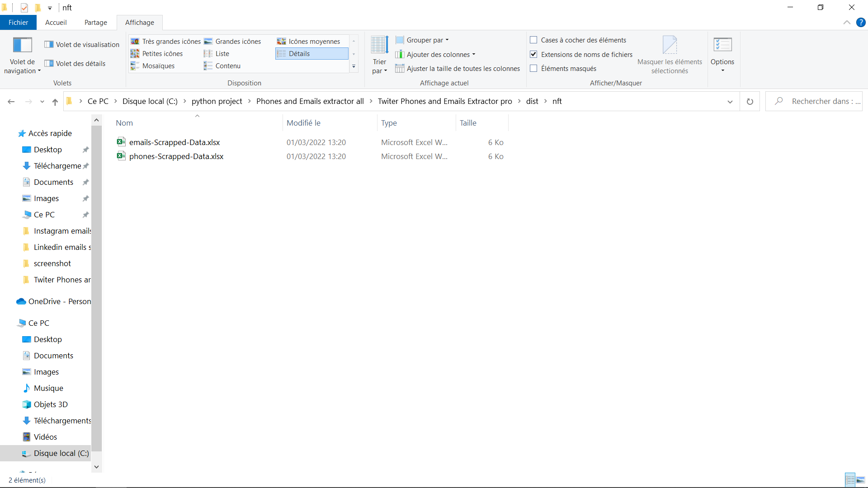Image resolution: width=868 pixels, height=488 pixels.
Task: Switch to large thumbnails view icon in status bar
Action: point(860,480)
